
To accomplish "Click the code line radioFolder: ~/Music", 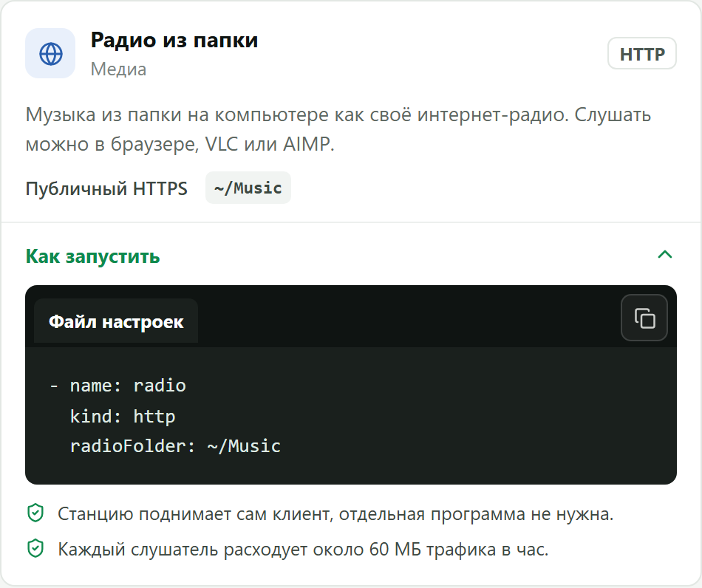I will (175, 446).
